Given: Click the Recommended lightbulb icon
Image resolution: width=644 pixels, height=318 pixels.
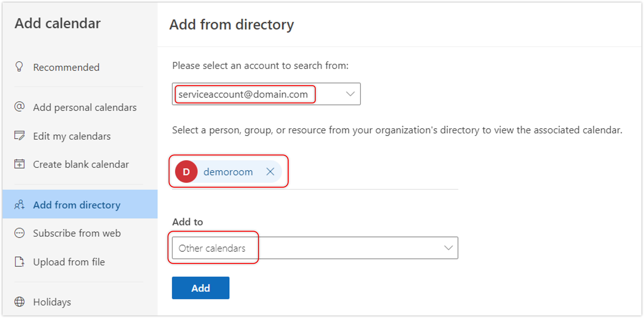Looking at the screenshot, I should pos(19,67).
